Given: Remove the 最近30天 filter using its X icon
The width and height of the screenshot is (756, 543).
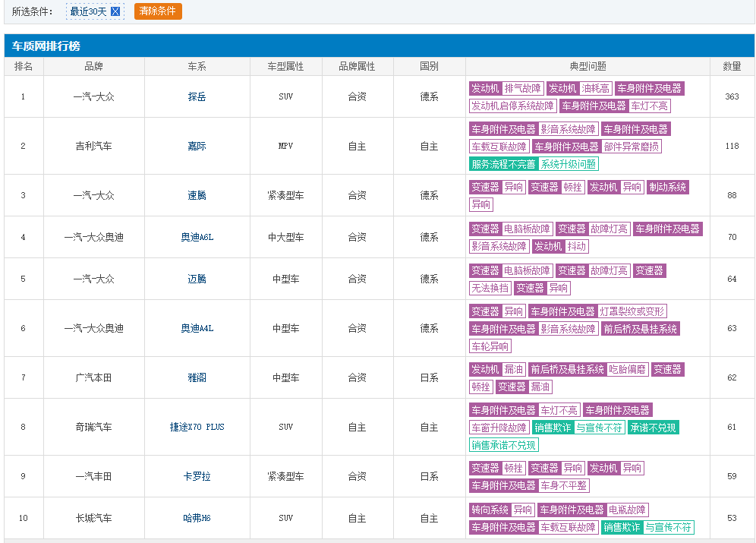Looking at the screenshot, I should [x=115, y=11].
